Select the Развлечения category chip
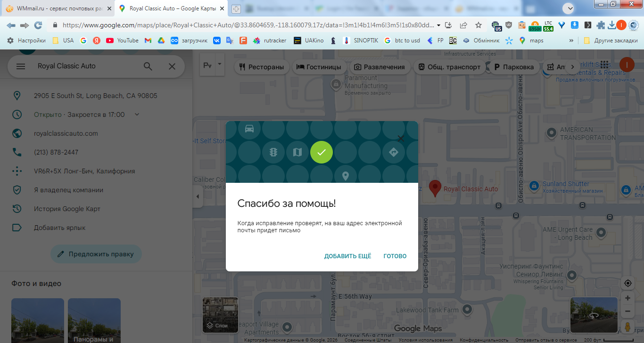This screenshot has height=343, width=644. pyautogui.click(x=379, y=67)
